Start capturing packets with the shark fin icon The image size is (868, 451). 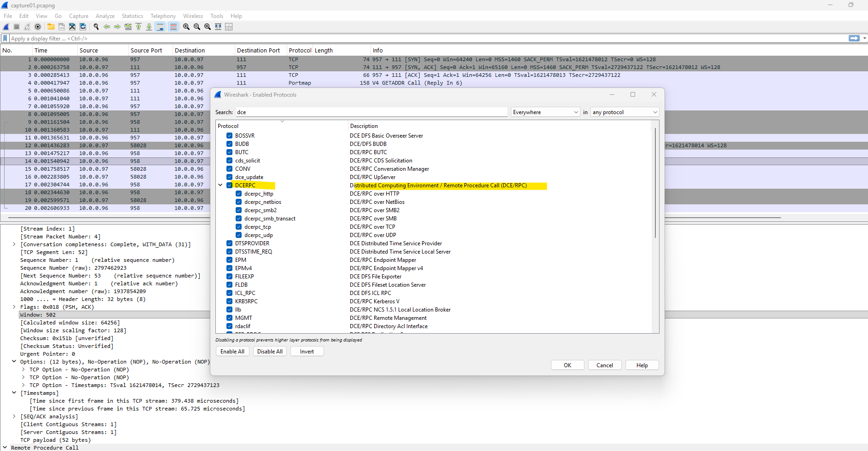click(x=6, y=27)
